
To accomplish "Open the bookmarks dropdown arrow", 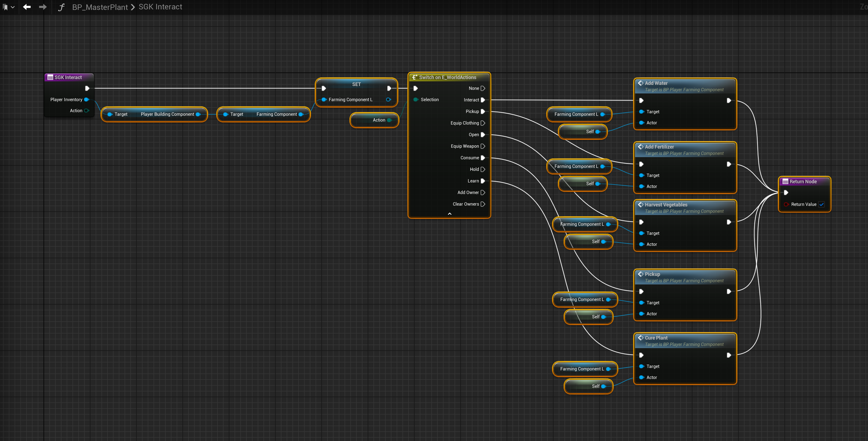I will point(13,7).
